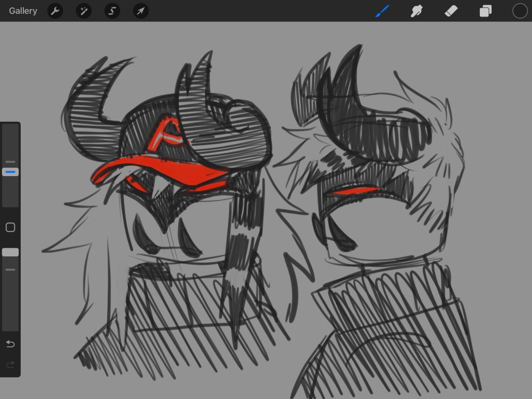Viewport: 532px width, 399px height.
Task: Open the Selection tool
Action: (112, 11)
